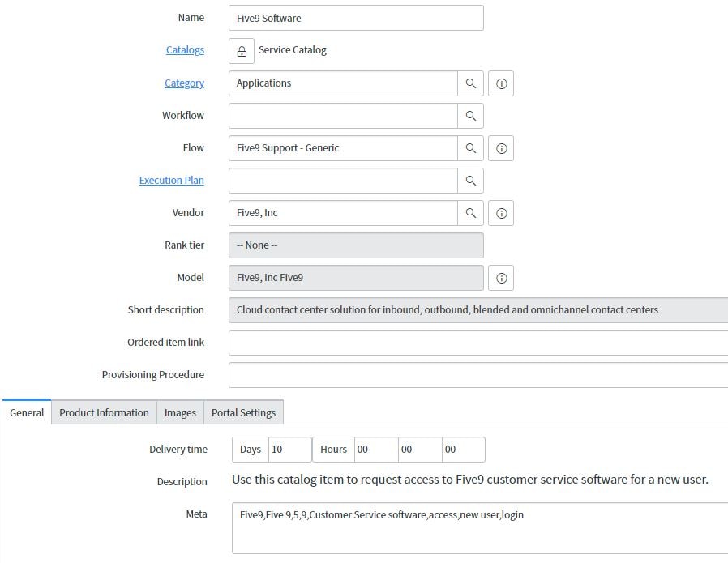Open the reference lookup for Category
This screenshot has width=728, height=563.
(x=470, y=83)
